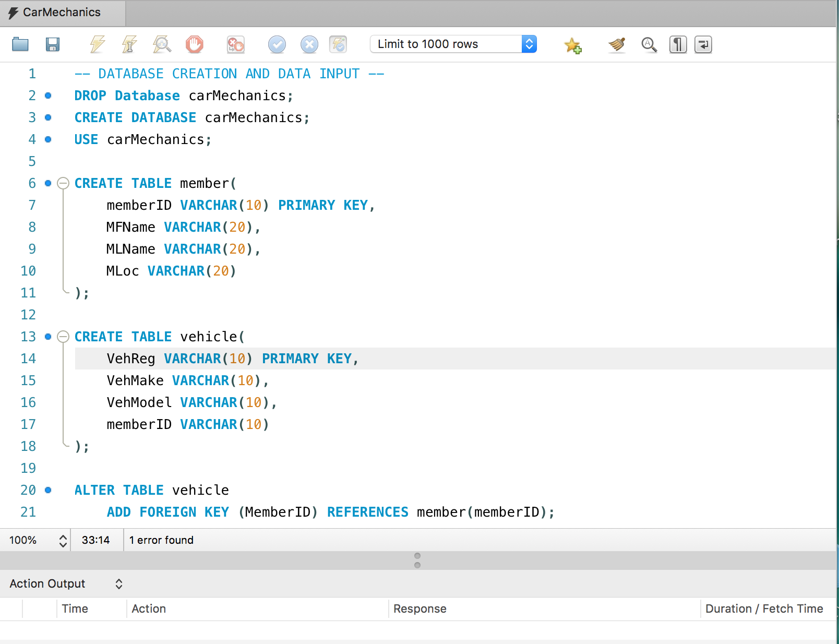
Task: Toggle invisible characters with pilcrow icon
Action: point(678,44)
